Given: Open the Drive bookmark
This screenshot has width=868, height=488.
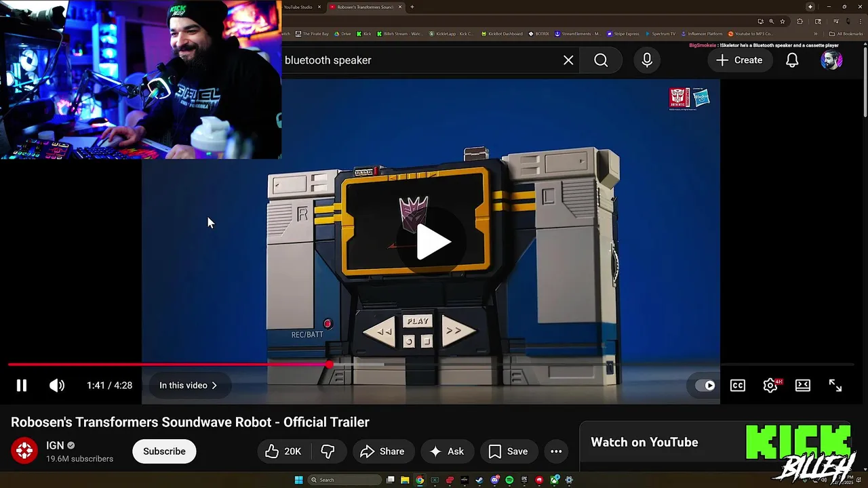Looking at the screenshot, I should [342, 34].
